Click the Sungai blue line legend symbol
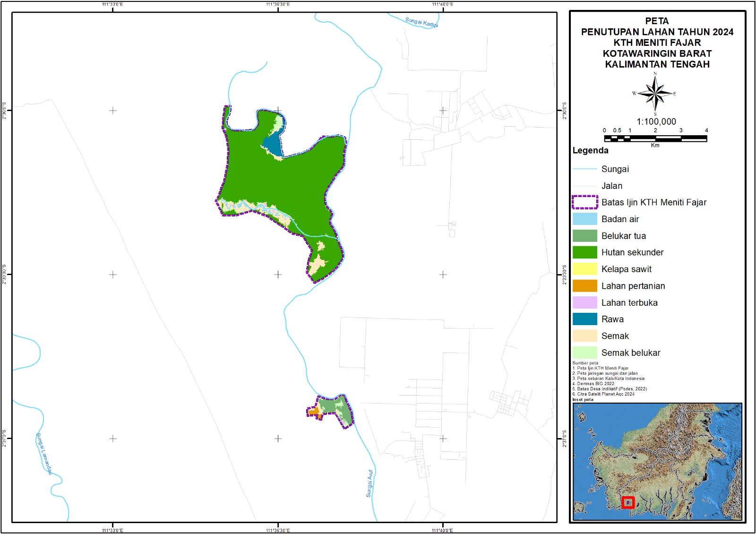The width and height of the screenshot is (756, 534). [584, 169]
